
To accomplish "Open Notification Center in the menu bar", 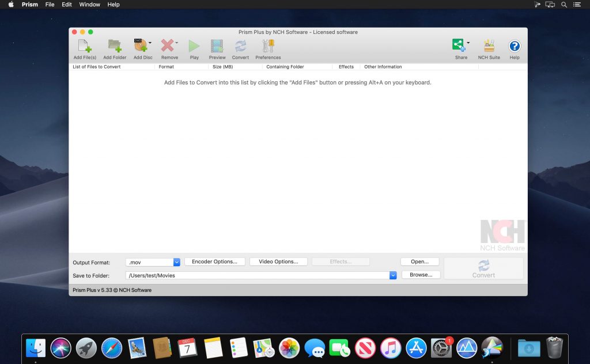I will pos(577,5).
